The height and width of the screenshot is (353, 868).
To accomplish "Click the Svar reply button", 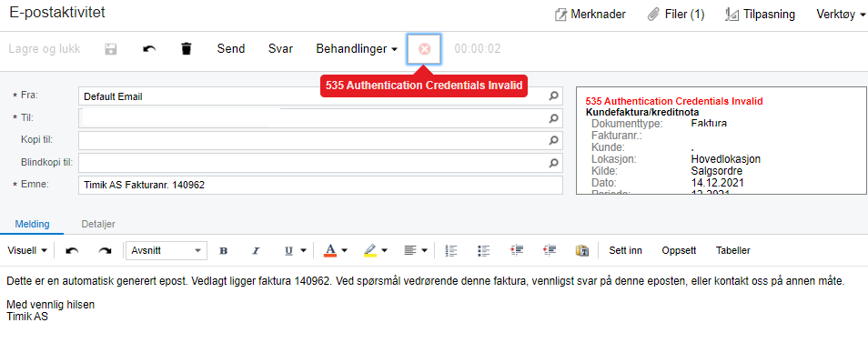I will pyautogui.click(x=280, y=49).
